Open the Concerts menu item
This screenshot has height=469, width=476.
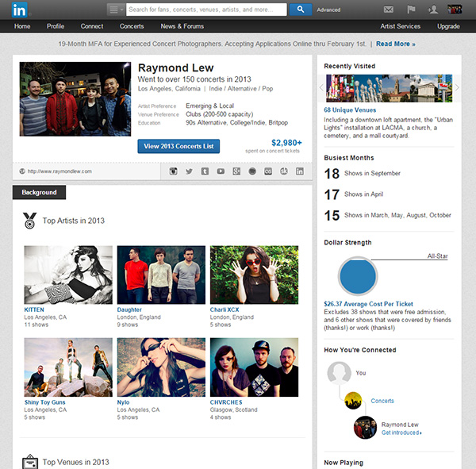[132, 26]
